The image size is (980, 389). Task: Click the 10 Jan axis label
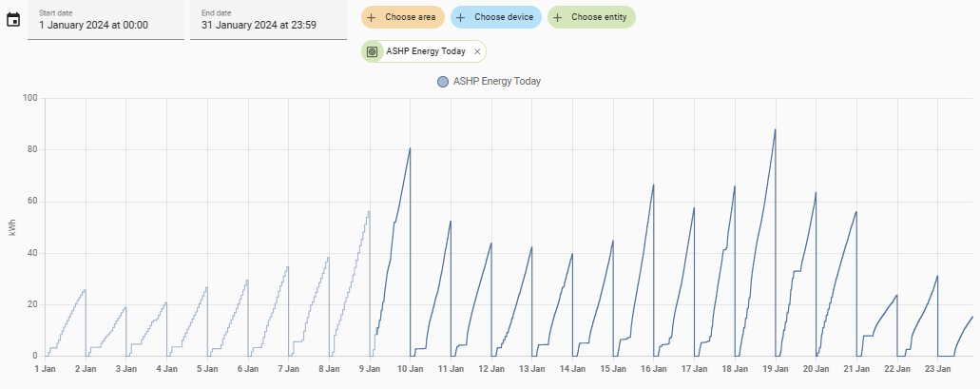click(x=410, y=369)
